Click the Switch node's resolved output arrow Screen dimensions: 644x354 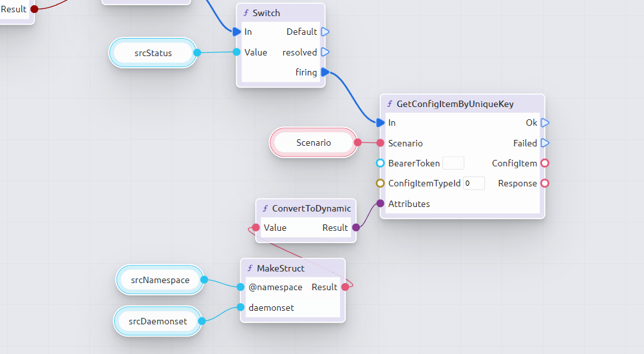coord(325,52)
